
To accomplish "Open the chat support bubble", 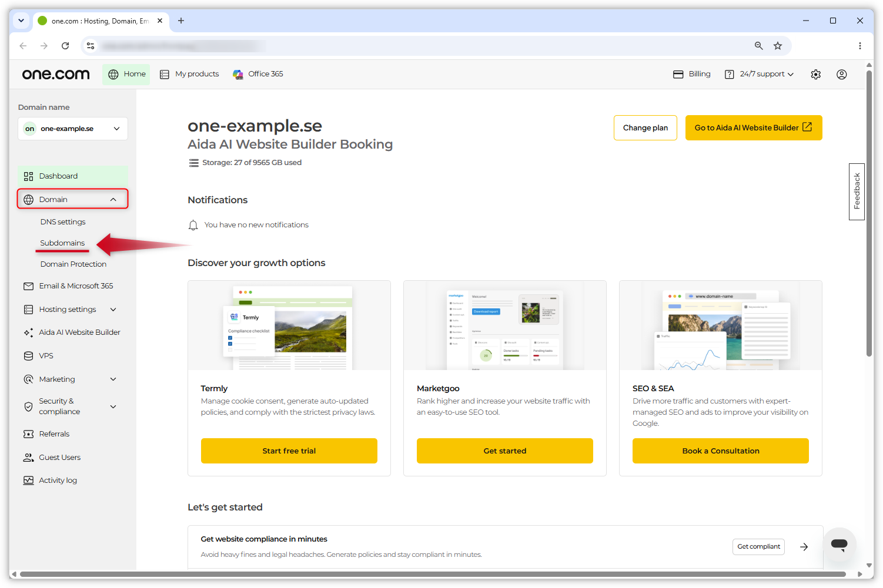I will 839,545.
